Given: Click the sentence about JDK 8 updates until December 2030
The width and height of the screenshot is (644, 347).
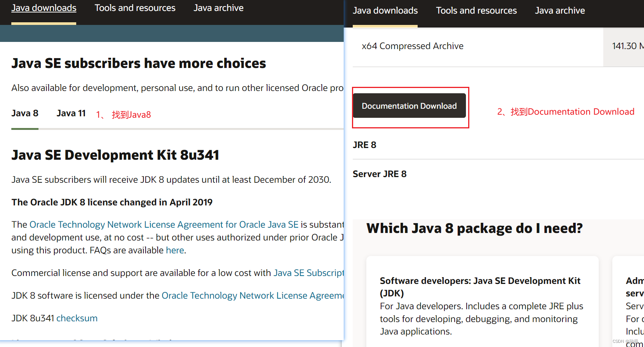Looking at the screenshot, I should click(171, 180).
